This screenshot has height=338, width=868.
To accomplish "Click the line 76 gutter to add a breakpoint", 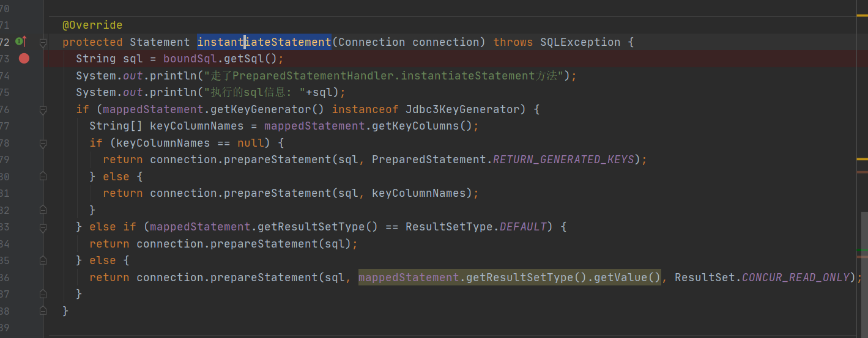I will (x=24, y=109).
